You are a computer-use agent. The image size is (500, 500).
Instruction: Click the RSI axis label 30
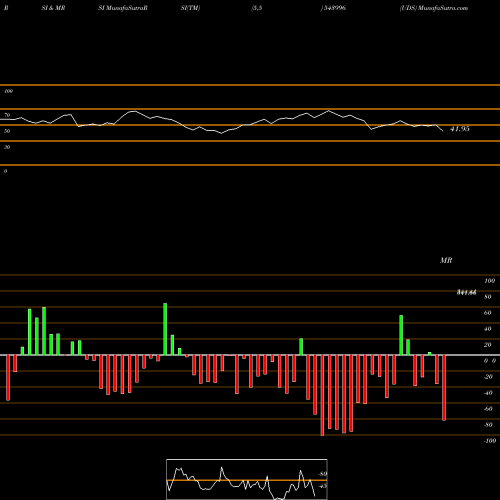pyautogui.click(x=7, y=147)
